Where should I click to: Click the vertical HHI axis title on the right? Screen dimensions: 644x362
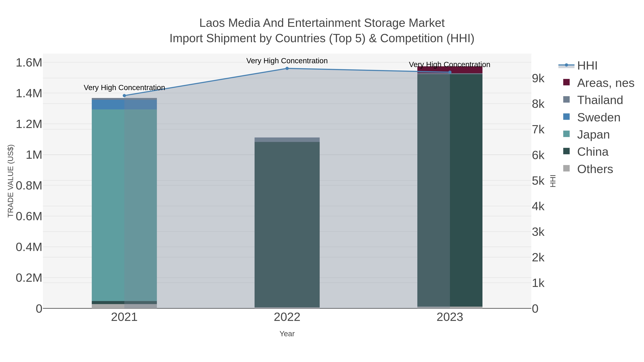tap(553, 181)
